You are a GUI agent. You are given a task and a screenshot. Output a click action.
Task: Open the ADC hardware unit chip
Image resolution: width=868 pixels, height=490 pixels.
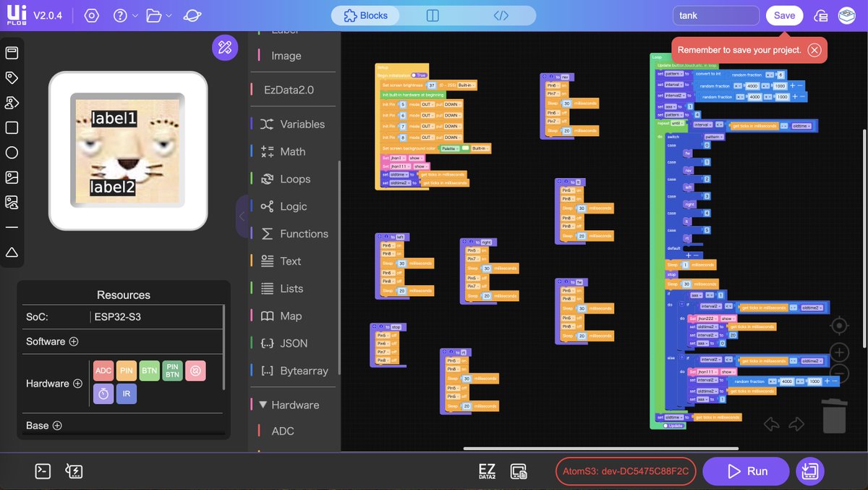pos(103,371)
